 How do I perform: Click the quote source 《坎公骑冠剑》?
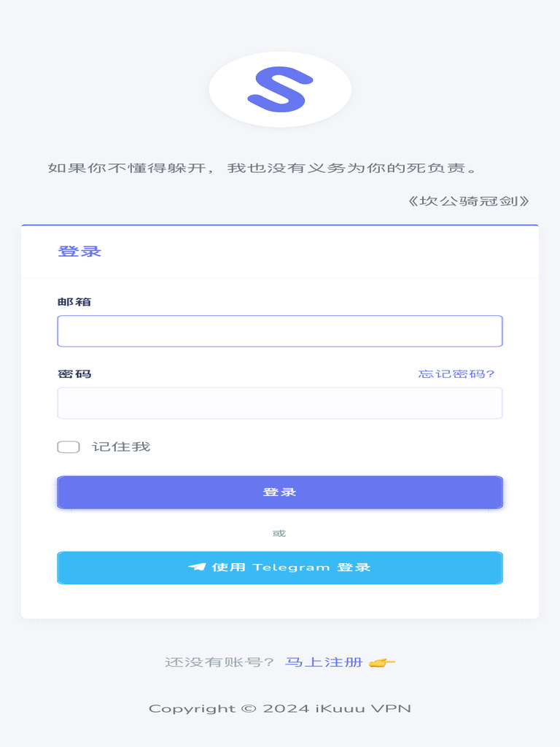tap(468, 201)
